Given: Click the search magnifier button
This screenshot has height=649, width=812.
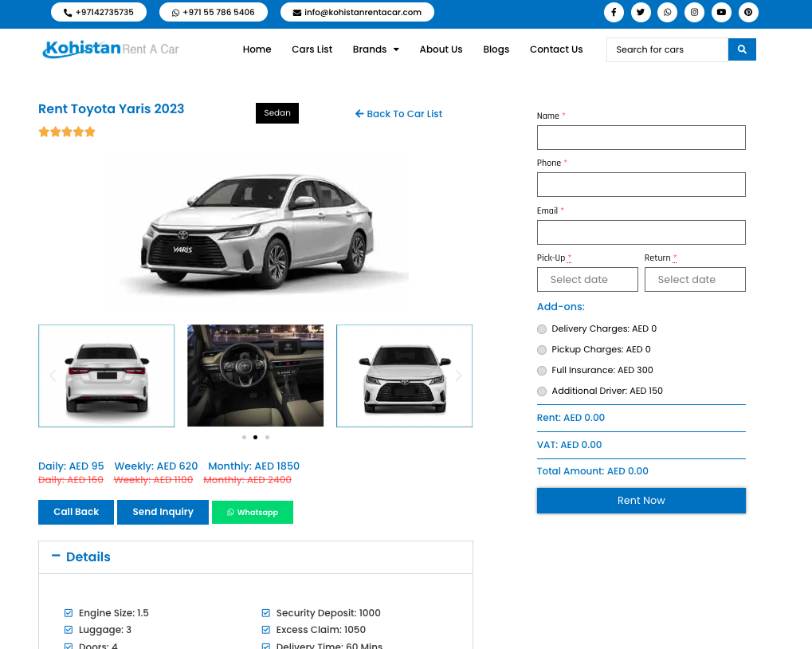Looking at the screenshot, I should [741, 49].
